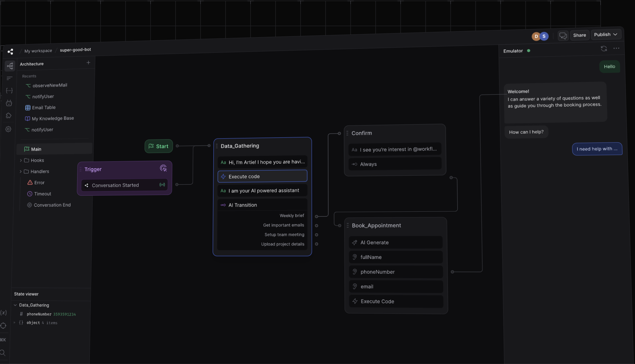Click My workspace breadcrumb link
The image size is (635, 364).
(38, 51)
